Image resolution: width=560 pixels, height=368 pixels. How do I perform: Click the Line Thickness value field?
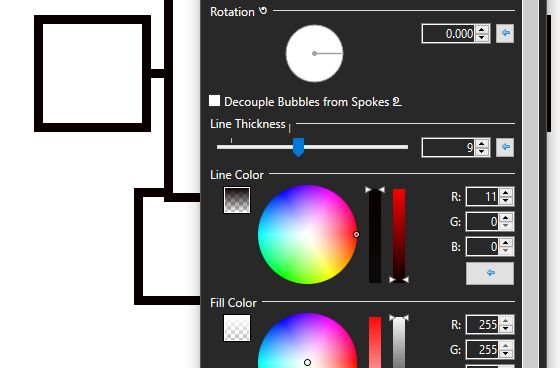coord(449,148)
